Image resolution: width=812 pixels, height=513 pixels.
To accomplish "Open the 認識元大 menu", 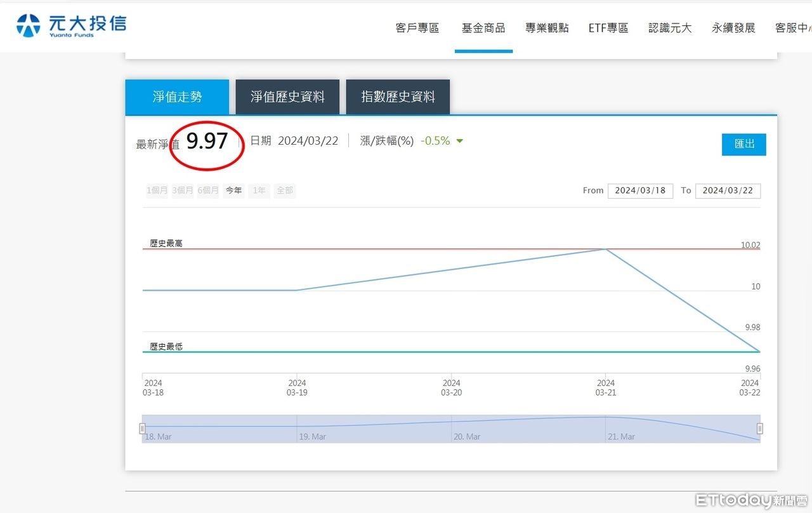I will tap(670, 28).
